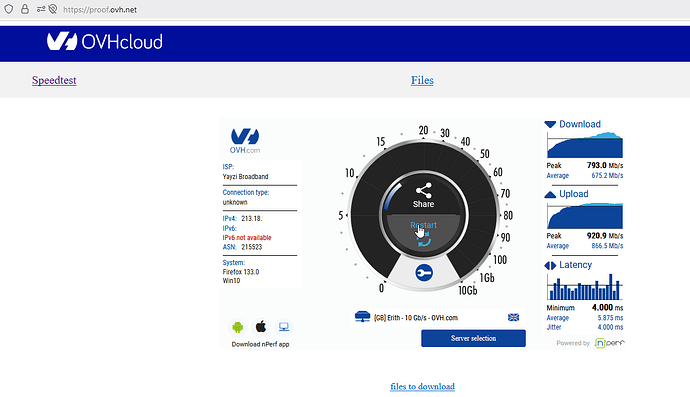Open the Files navigation link
The image size is (690, 397).
422,80
